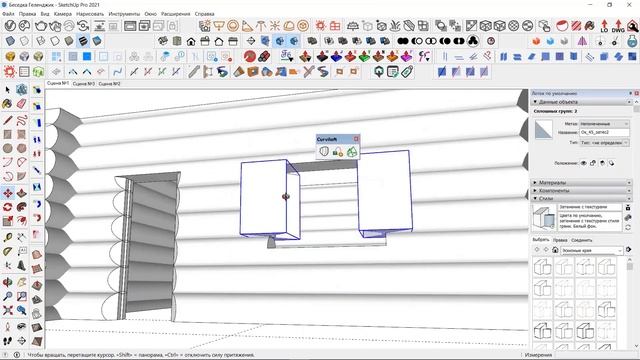This screenshot has width=640, height=360.
Task: Switch to Выбрать tab in Styles
Action: tap(540, 240)
